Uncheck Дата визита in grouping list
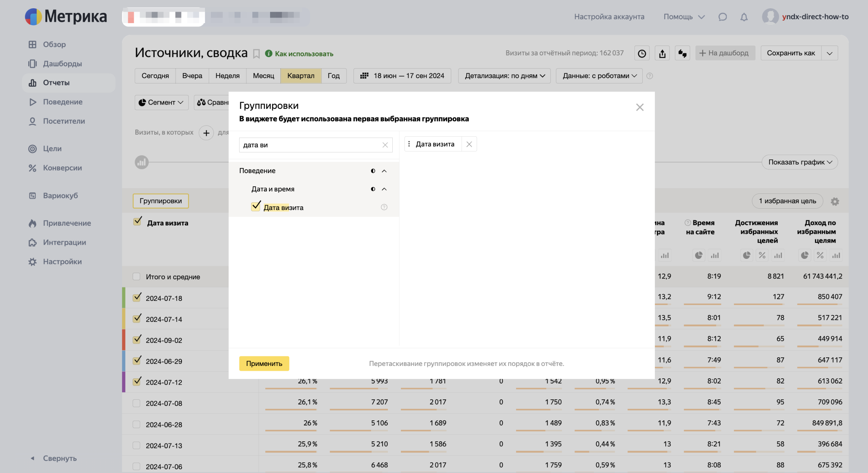 point(256,207)
